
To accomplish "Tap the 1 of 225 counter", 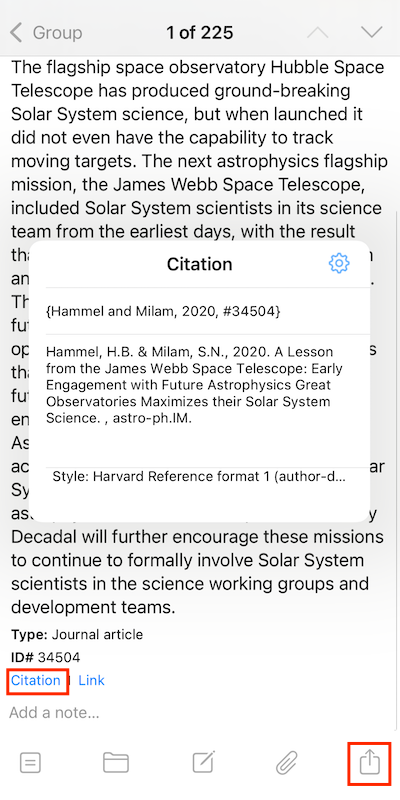I will point(199,33).
